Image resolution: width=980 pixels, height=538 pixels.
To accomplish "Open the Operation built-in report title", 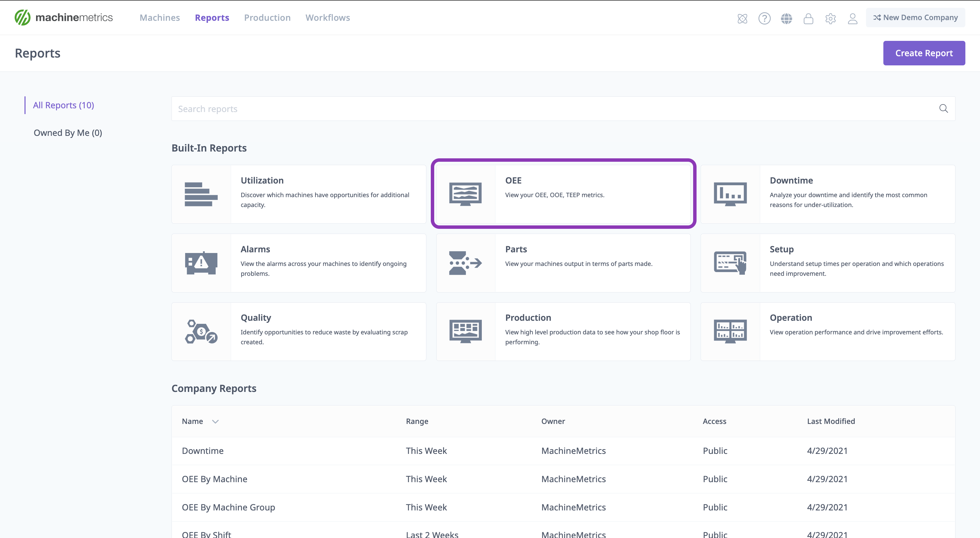I will (791, 318).
